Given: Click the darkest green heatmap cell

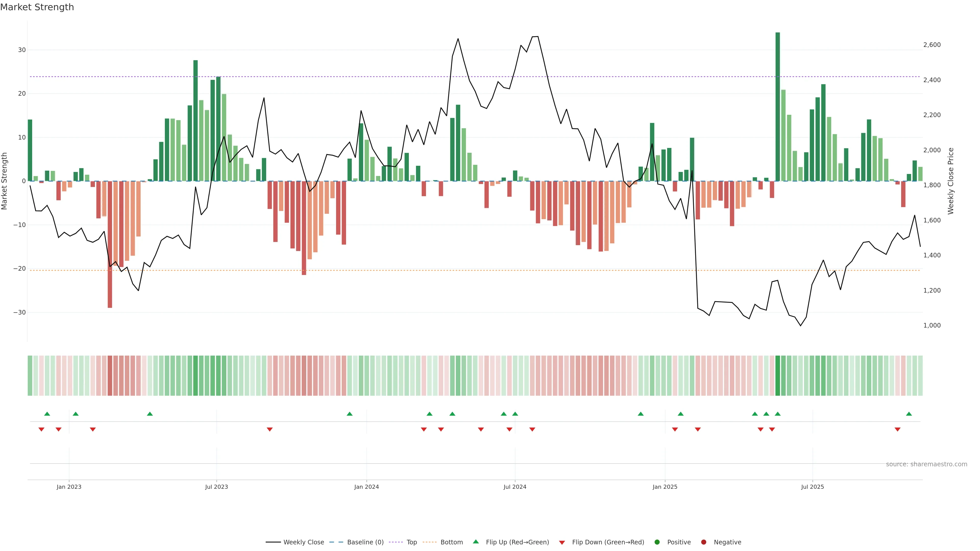Looking at the screenshot, I should click(x=778, y=376).
